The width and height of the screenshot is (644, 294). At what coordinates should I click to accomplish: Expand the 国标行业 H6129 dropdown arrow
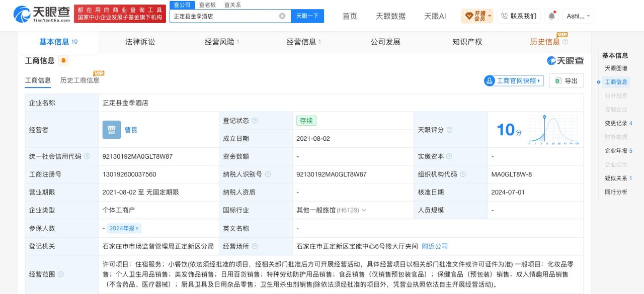(x=364, y=210)
